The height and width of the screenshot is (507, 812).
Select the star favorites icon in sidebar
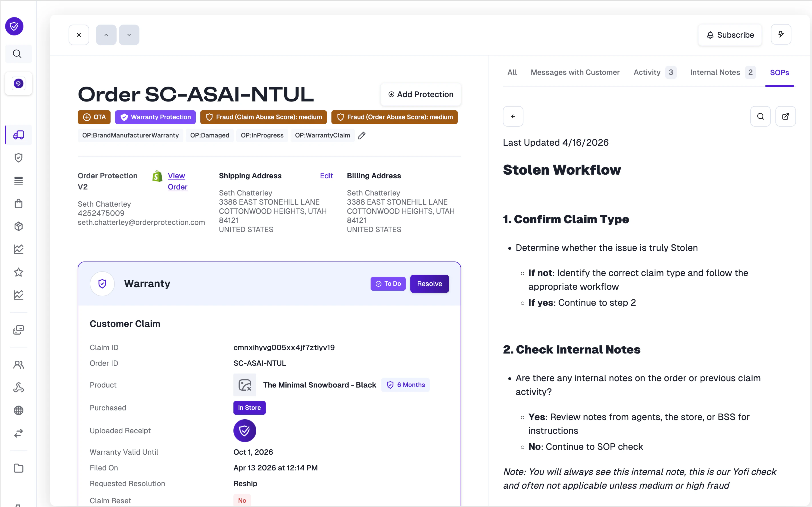tap(19, 272)
